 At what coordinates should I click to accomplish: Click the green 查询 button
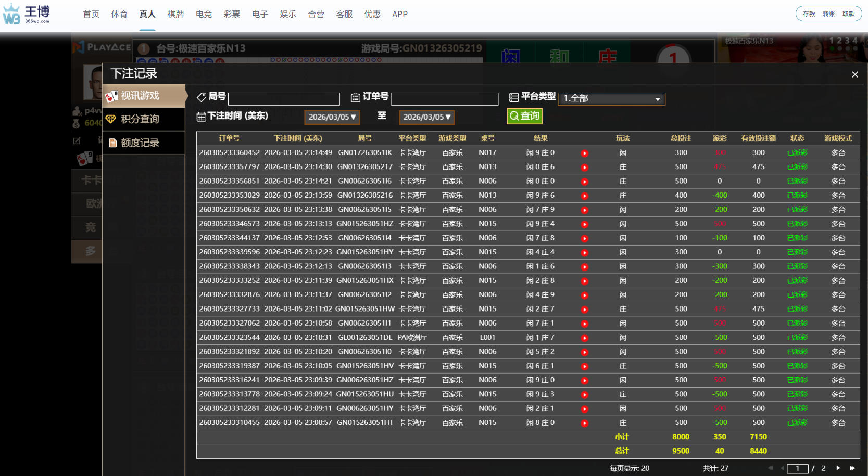524,116
